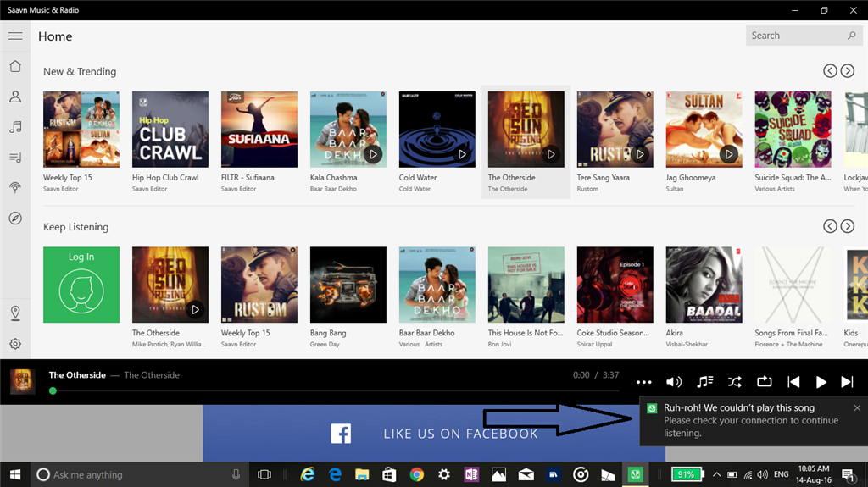Viewport: 868px width, 487px height.
Task: Click the Bon Jovi artist link
Action: [x=499, y=344]
